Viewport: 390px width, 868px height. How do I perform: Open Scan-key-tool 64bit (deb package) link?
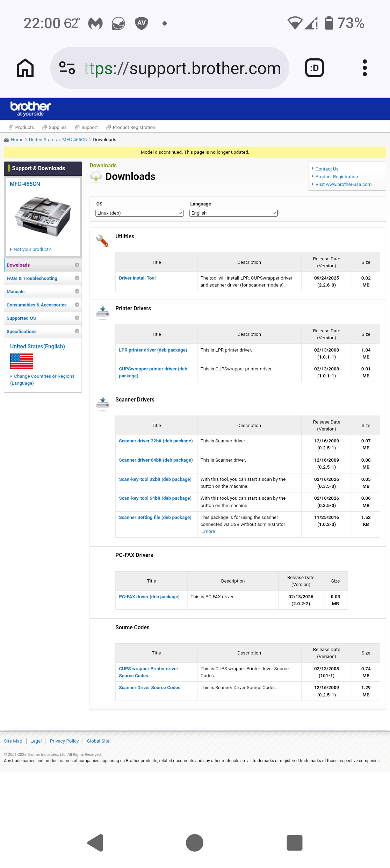[x=155, y=498]
